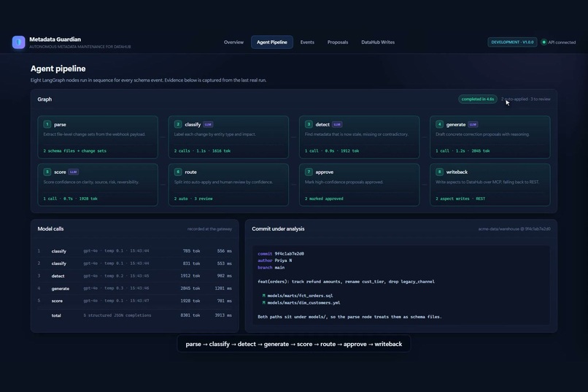Click 'branch main' line

tap(271, 267)
